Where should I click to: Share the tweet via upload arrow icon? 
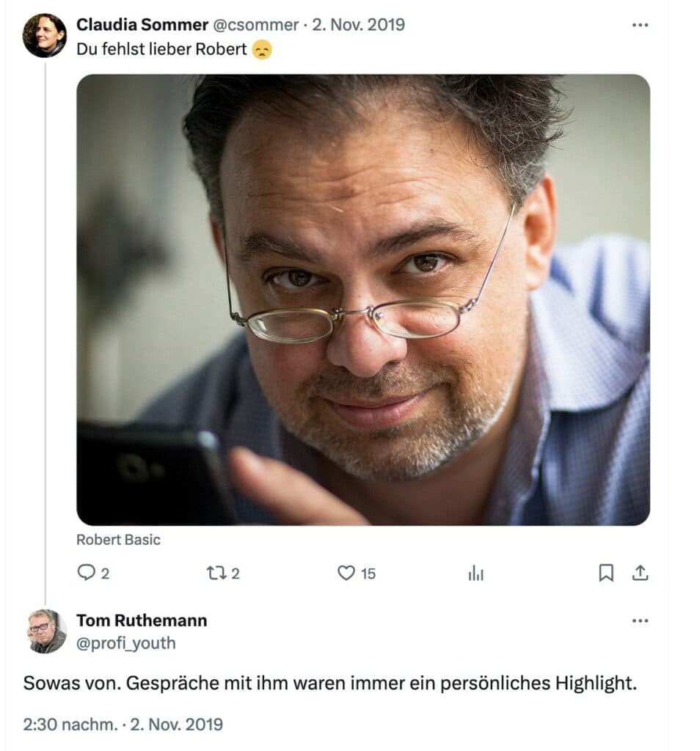(x=640, y=573)
